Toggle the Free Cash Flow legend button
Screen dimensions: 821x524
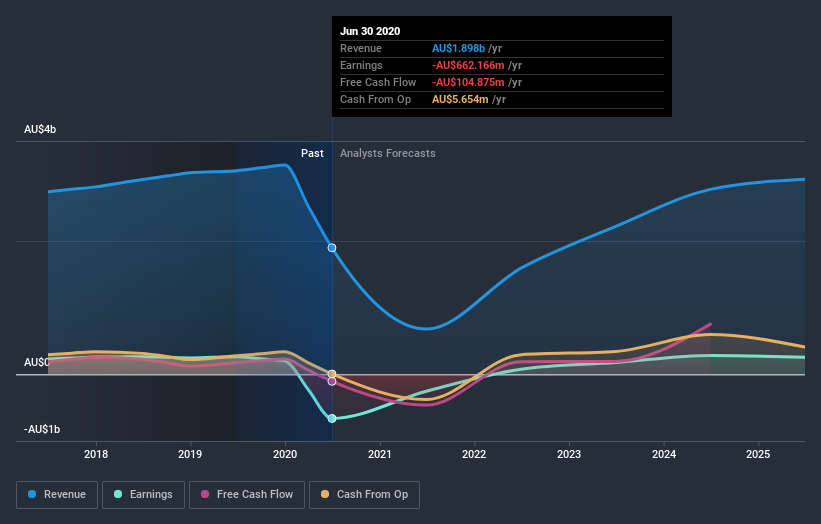(x=247, y=495)
